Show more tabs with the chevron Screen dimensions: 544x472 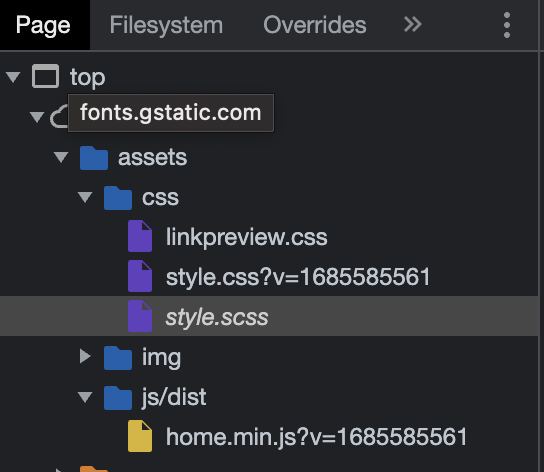tap(413, 25)
